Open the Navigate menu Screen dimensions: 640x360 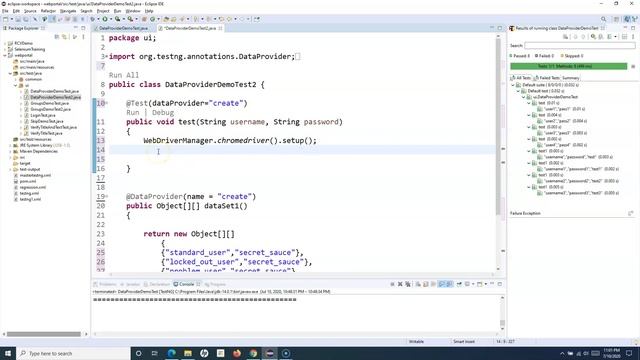click(x=68, y=11)
